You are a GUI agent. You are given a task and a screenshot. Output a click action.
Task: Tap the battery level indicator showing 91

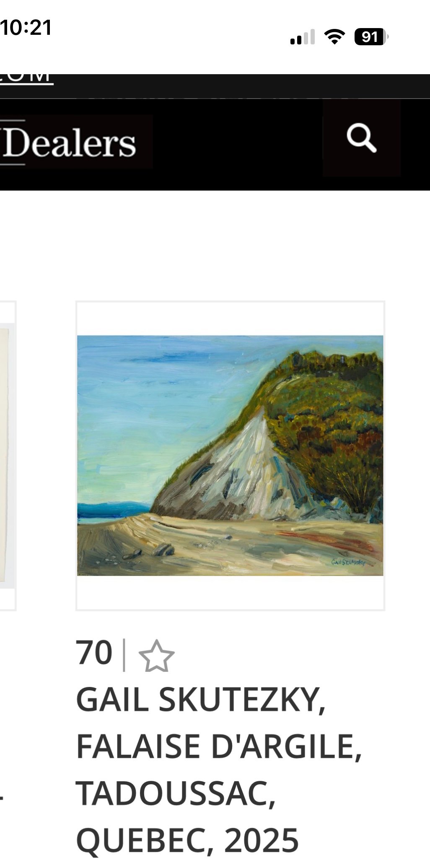[371, 37]
